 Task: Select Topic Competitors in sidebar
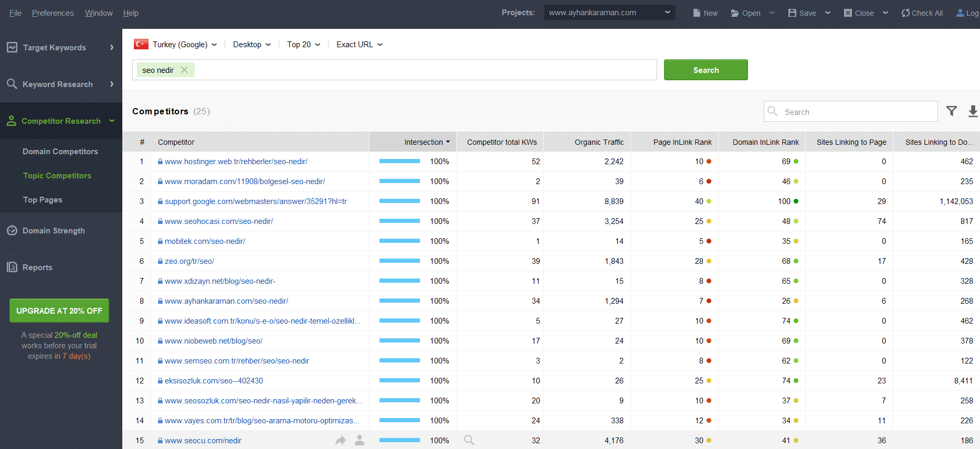57,175
